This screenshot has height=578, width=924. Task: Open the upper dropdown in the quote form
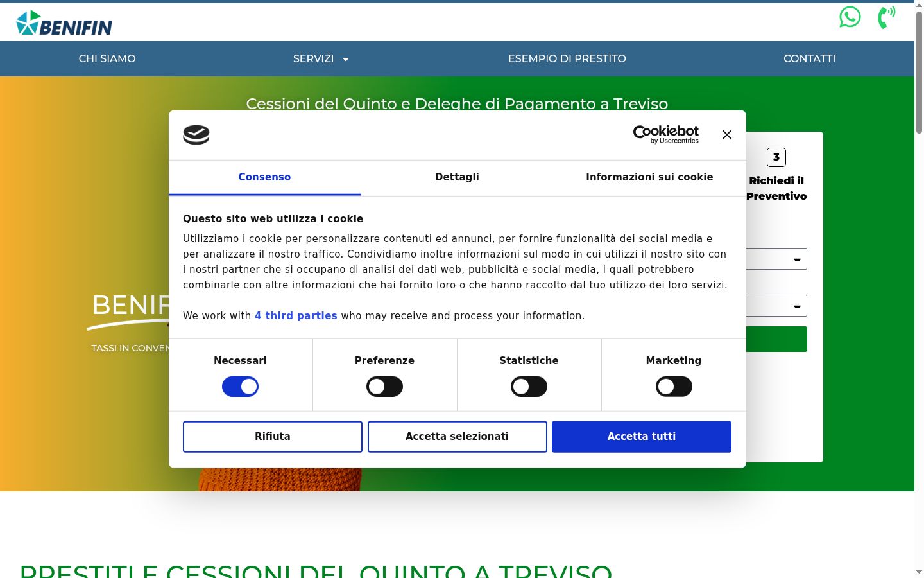pyautogui.click(x=776, y=259)
